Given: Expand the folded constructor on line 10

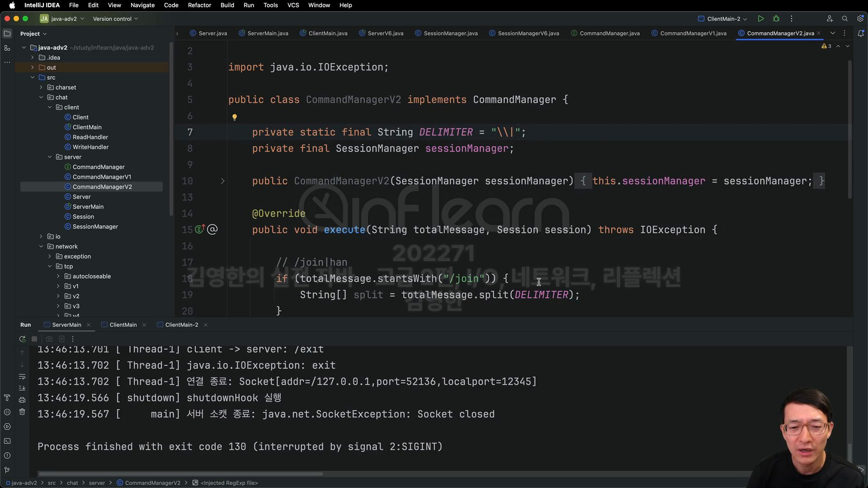Looking at the screenshot, I should click(222, 181).
